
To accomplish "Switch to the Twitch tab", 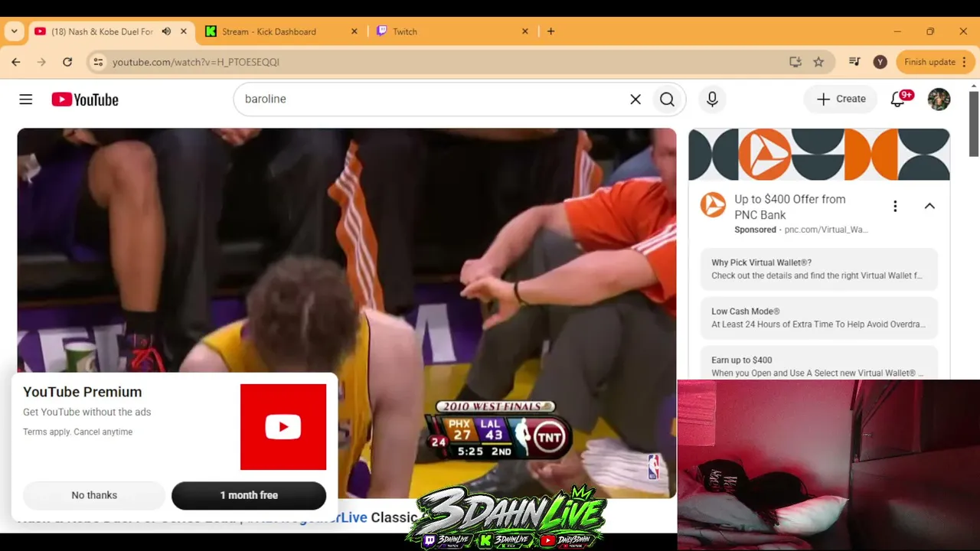I will tap(453, 31).
